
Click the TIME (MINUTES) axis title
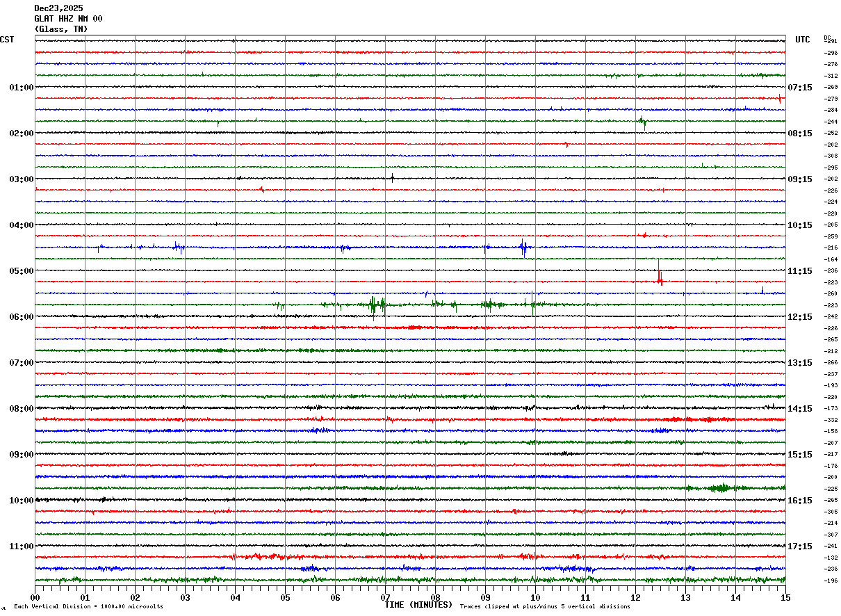pos(418,605)
